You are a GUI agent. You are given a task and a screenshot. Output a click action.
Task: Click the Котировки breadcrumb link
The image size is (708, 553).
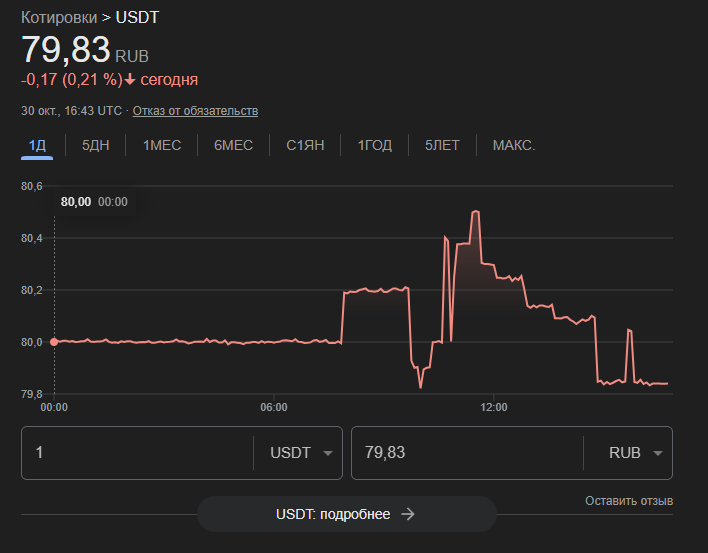click(x=59, y=18)
